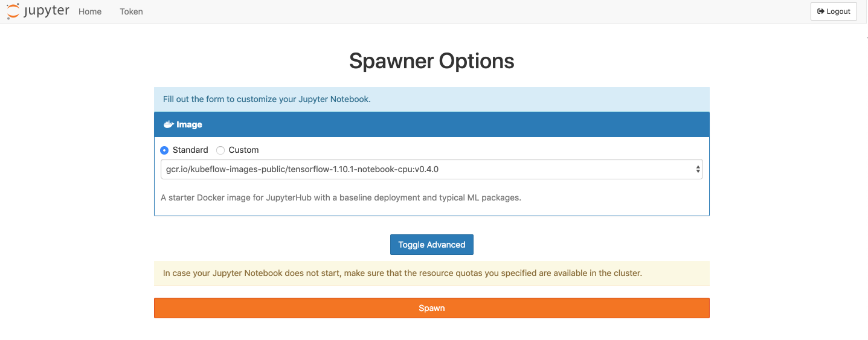Click the 'Fill out the form' info banner

432,99
